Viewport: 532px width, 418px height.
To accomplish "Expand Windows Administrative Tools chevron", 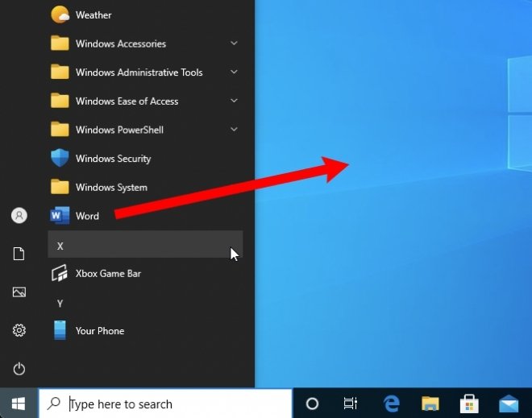I will pyautogui.click(x=234, y=72).
